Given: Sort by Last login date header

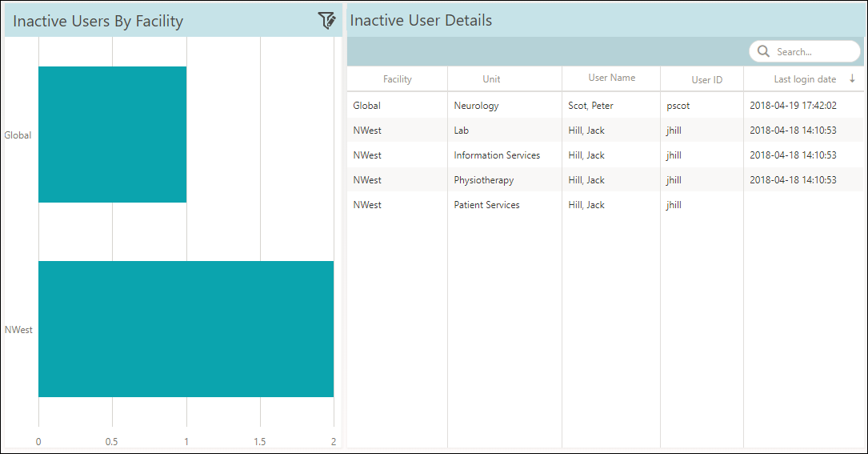Looking at the screenshot, I should [x=804, y=79].
